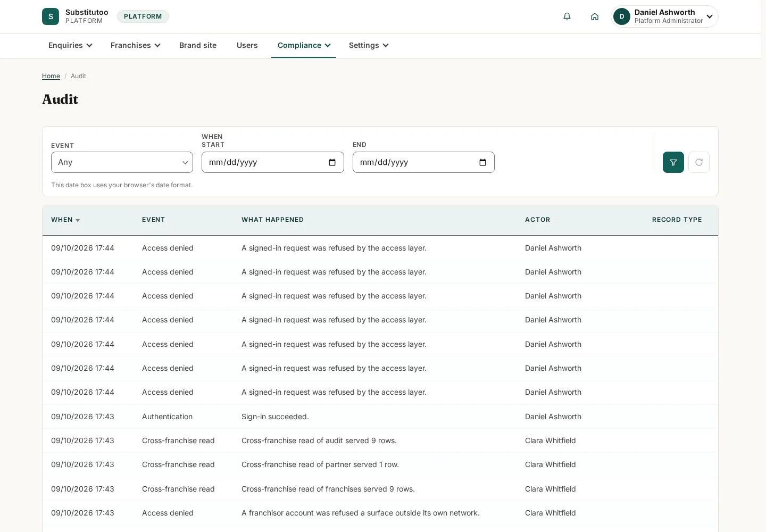Viewport: 766px width, 532px height.
Task: Reset filters with the refresh icon
Action: [x=699, y=162]
